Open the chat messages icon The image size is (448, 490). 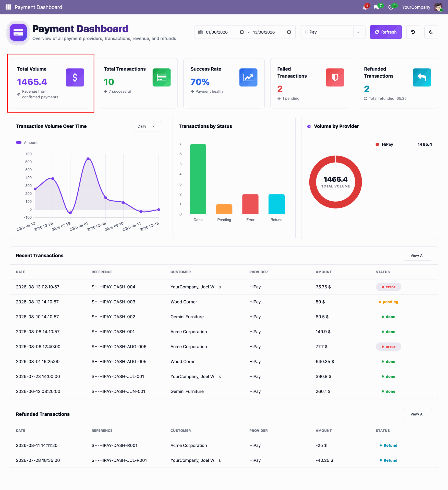click(377, 7)
